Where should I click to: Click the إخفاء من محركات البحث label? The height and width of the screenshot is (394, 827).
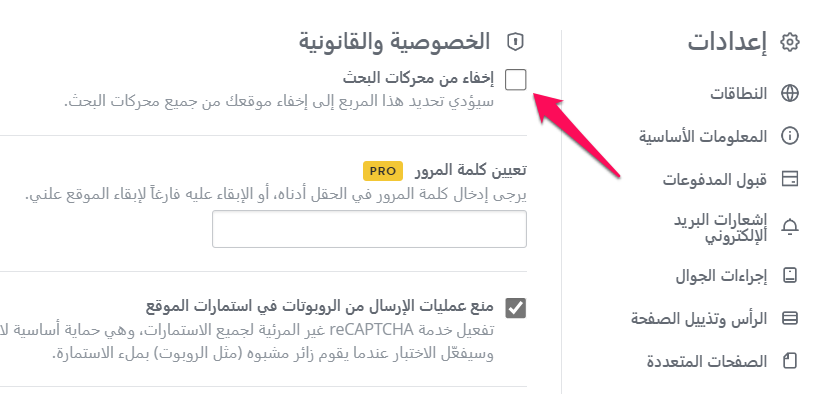418,78
